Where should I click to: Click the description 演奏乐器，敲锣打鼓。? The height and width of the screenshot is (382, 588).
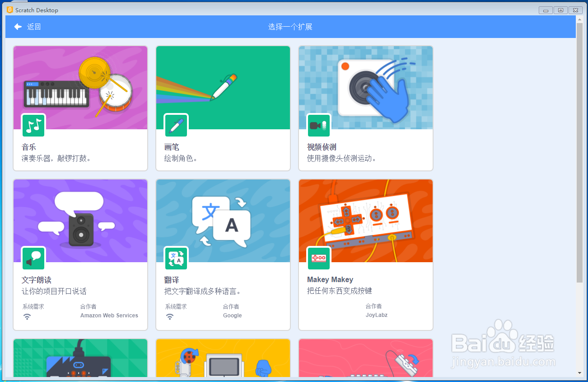56,158
